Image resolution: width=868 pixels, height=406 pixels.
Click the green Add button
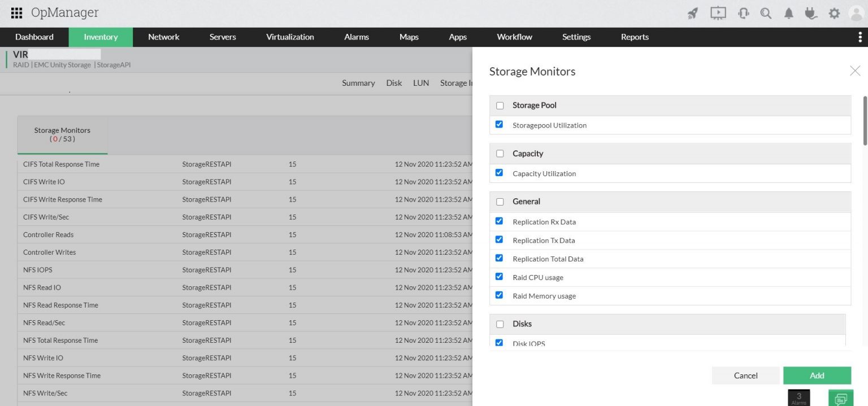coord(817,376)
